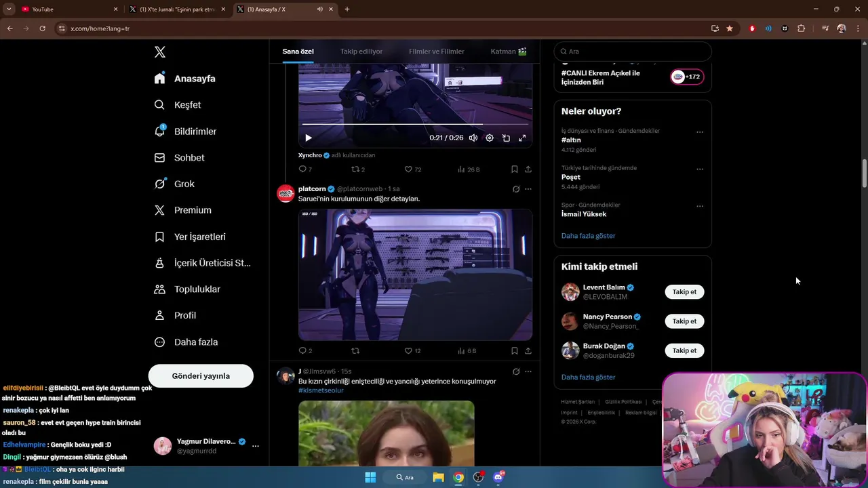
Task: Share platcorn post
Action: click(x=528, y=351)
